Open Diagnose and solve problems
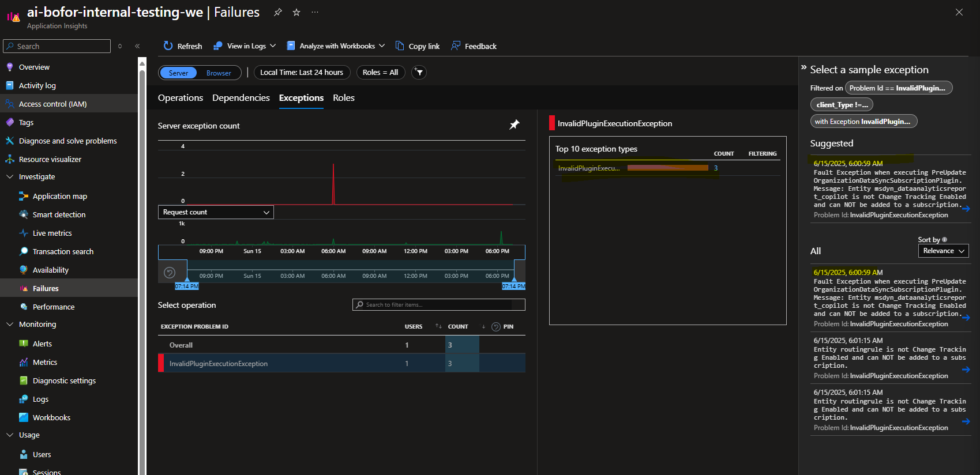The height and width of the screenshot is (475, 980). pos(67,141)
